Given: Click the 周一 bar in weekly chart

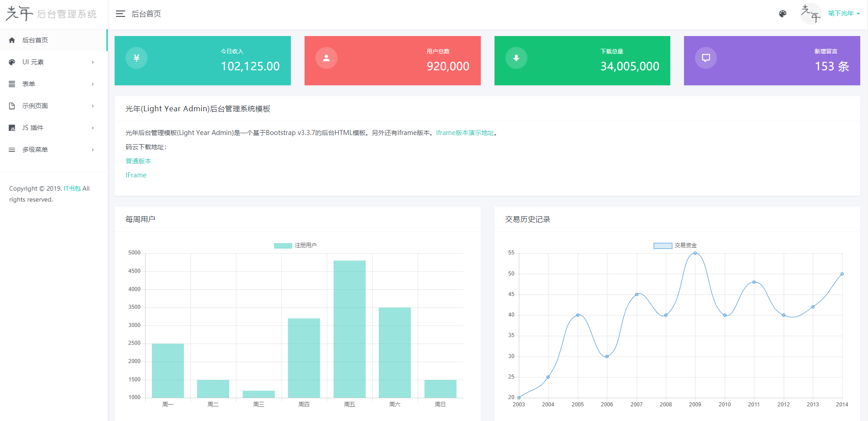Looking at the screenshot, I should [168, 370].
